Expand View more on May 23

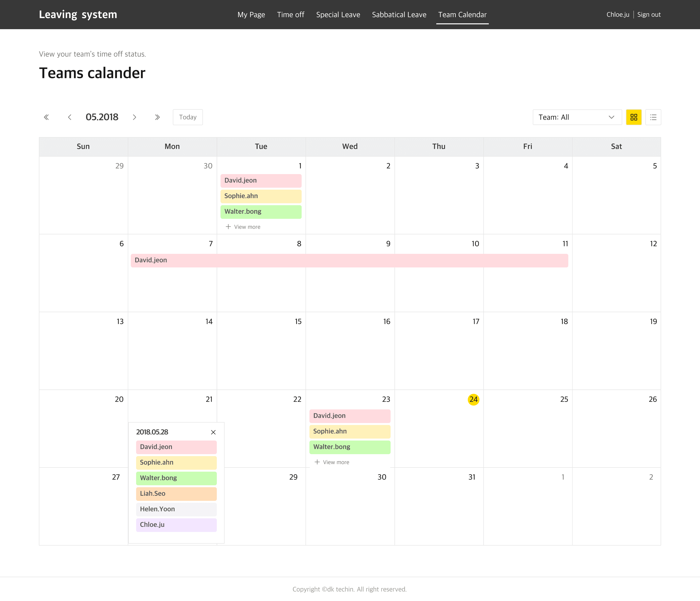point(332,462)
